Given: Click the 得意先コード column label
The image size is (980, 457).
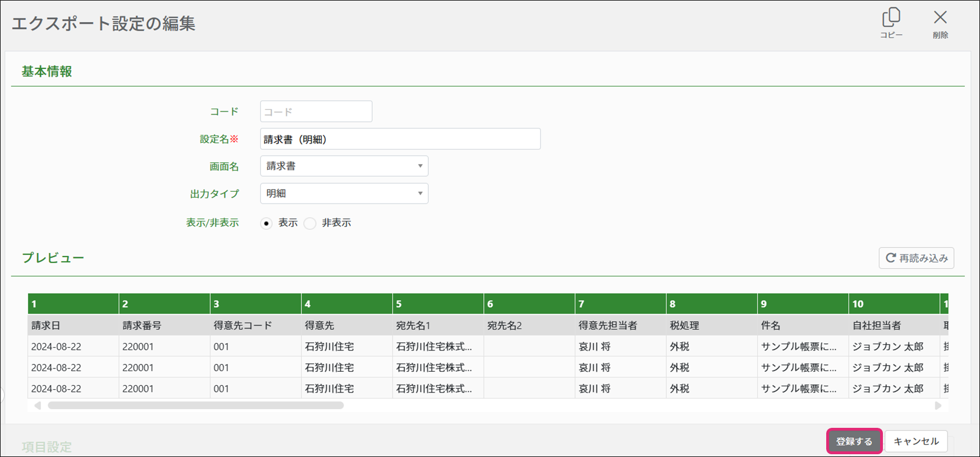Looking at the screenshot, I should [243, 325].
